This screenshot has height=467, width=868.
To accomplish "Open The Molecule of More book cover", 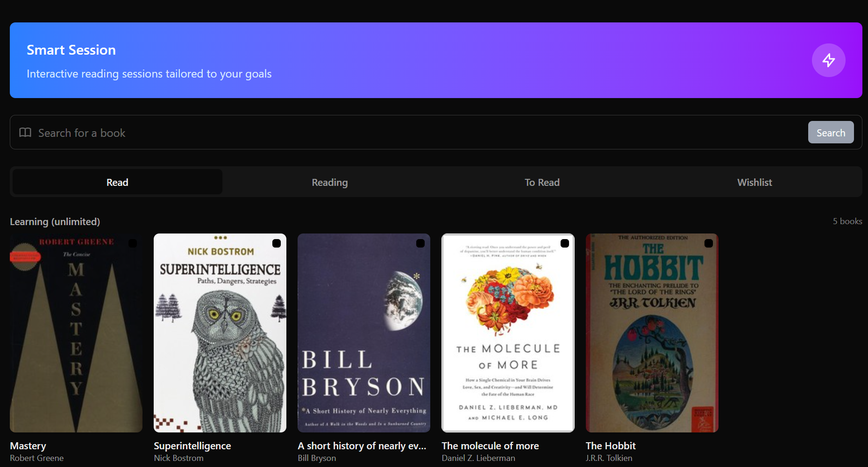I will coord(508,333).
